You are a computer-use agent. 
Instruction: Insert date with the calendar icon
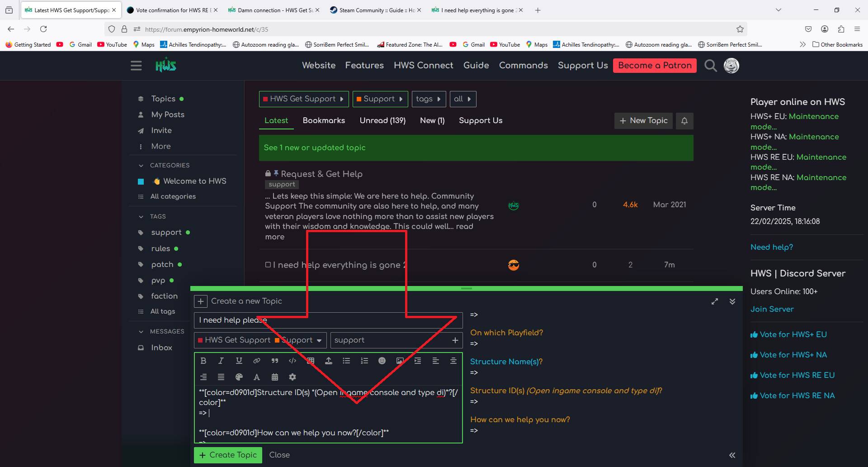coord(275,377)
